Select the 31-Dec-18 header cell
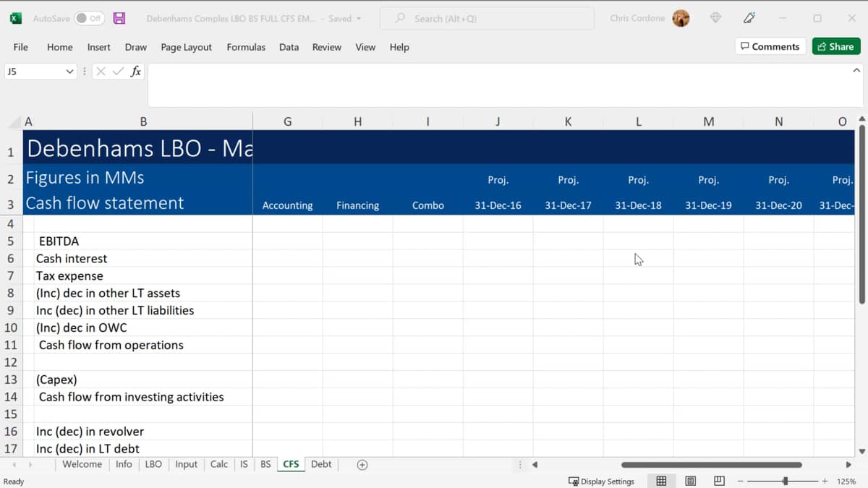 [x=638, y=205]
